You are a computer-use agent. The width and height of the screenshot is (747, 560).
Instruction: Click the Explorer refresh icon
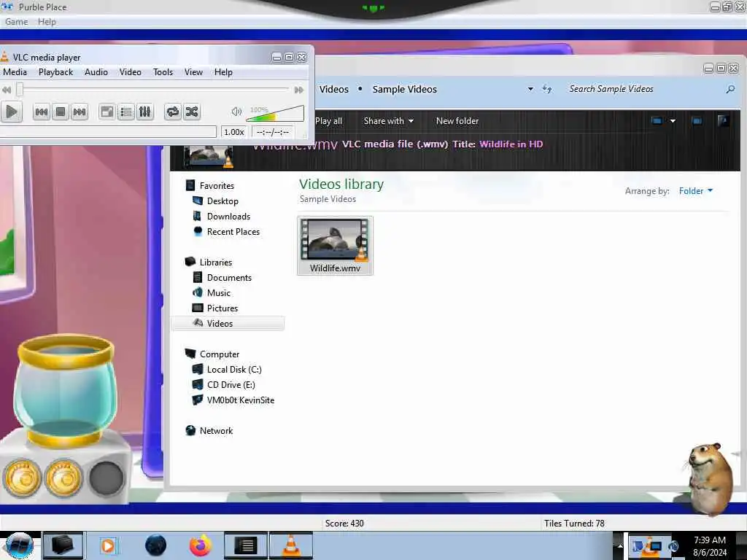point(547,89)
